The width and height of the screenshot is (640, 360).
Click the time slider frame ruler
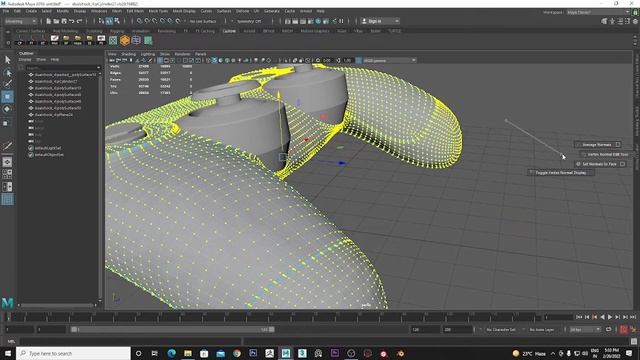click(273, 317)
